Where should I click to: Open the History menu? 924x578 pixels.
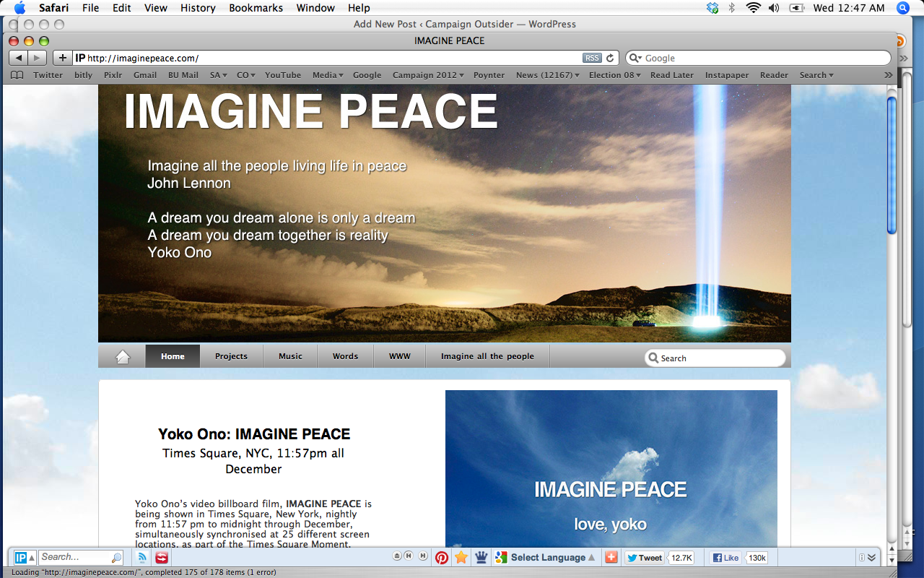click(x=198, y=8)
